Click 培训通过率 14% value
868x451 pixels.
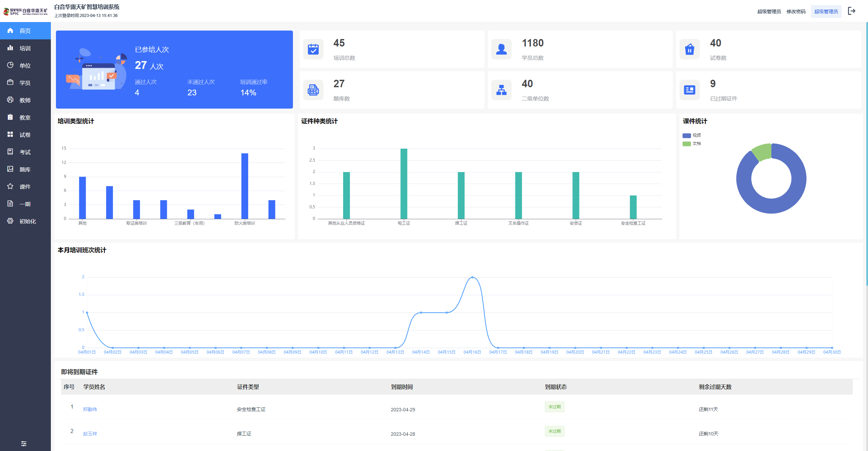248,93
